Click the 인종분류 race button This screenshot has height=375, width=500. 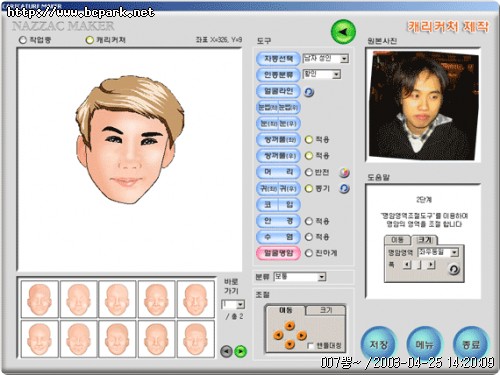[x=278, y=75]
